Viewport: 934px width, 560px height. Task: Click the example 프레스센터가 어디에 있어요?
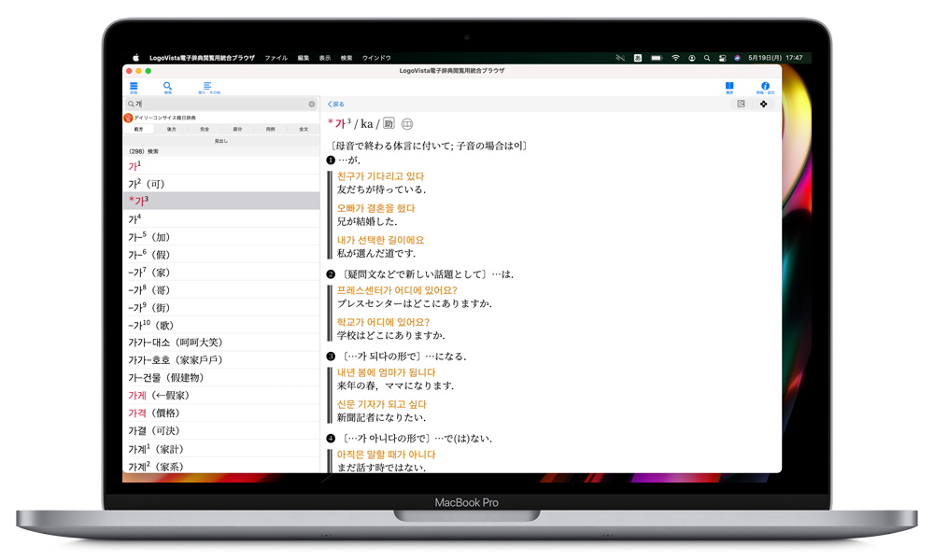[397, 290]
